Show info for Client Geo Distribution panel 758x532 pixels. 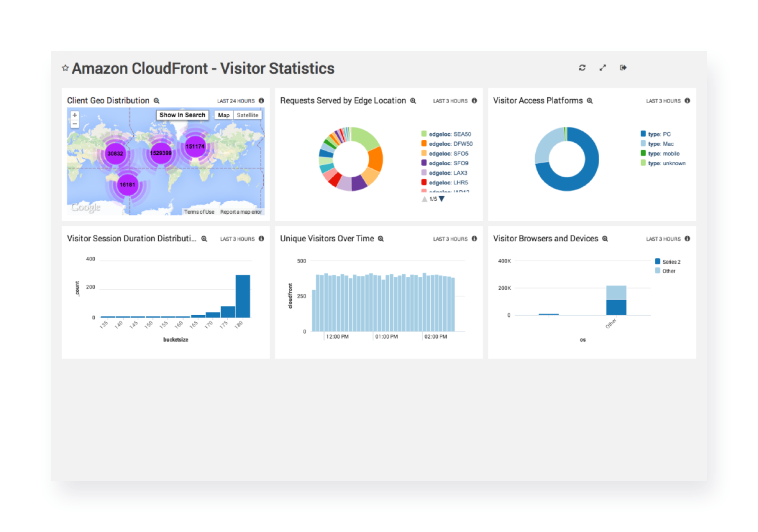[x=262, y=101]
